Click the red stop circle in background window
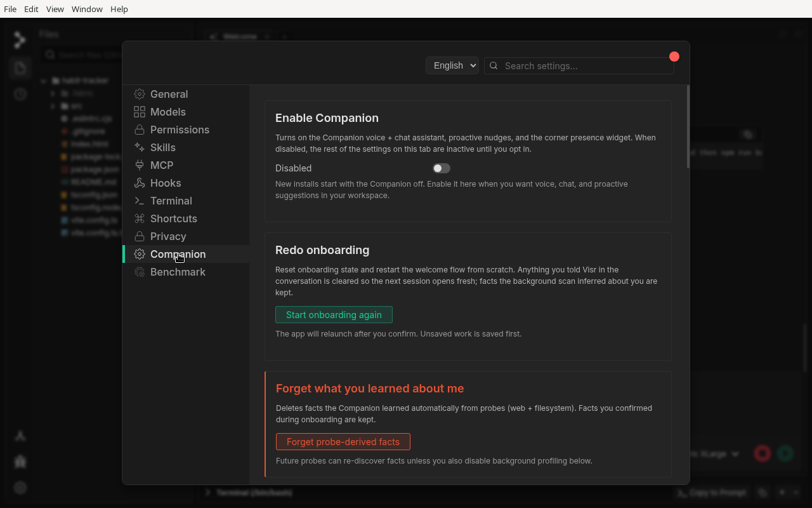 763,453
